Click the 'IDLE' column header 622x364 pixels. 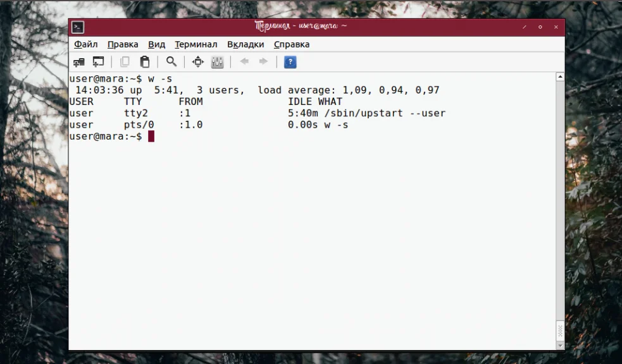click(299, 102)
